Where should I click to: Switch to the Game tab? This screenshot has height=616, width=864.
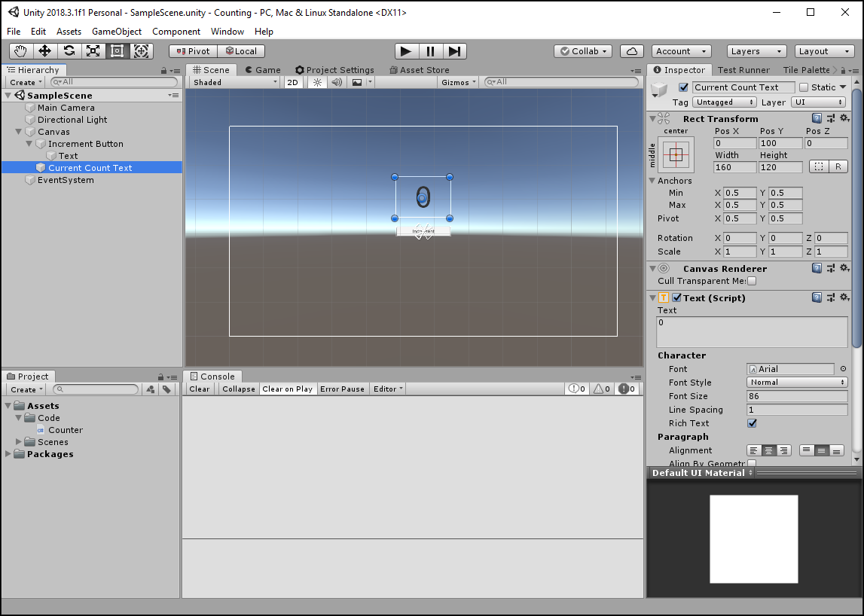click(x=263, y=69)
